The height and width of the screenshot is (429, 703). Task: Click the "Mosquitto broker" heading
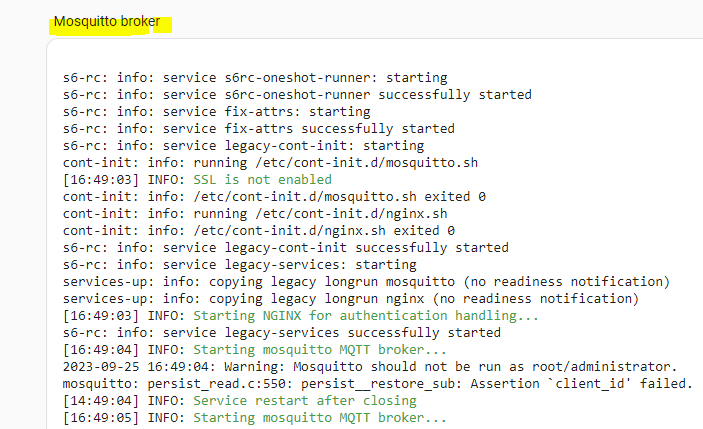[107, 21]
